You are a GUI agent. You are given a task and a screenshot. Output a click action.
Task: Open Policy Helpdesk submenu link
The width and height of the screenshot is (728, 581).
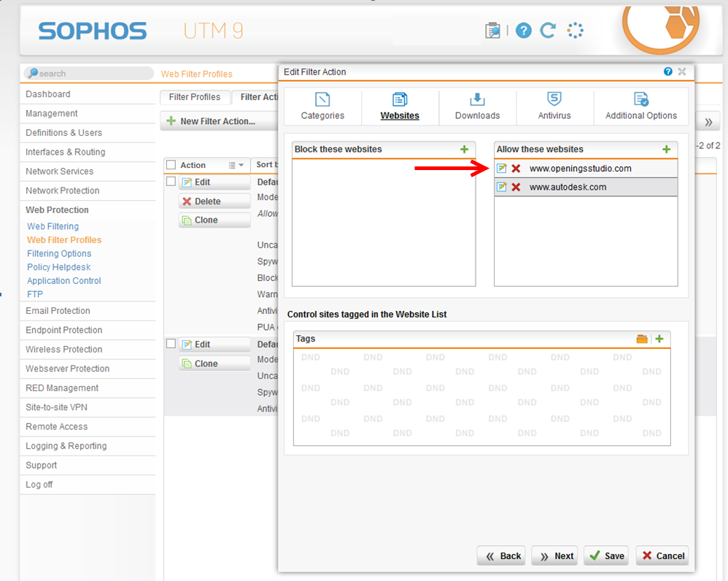click(x=58, y=267)
